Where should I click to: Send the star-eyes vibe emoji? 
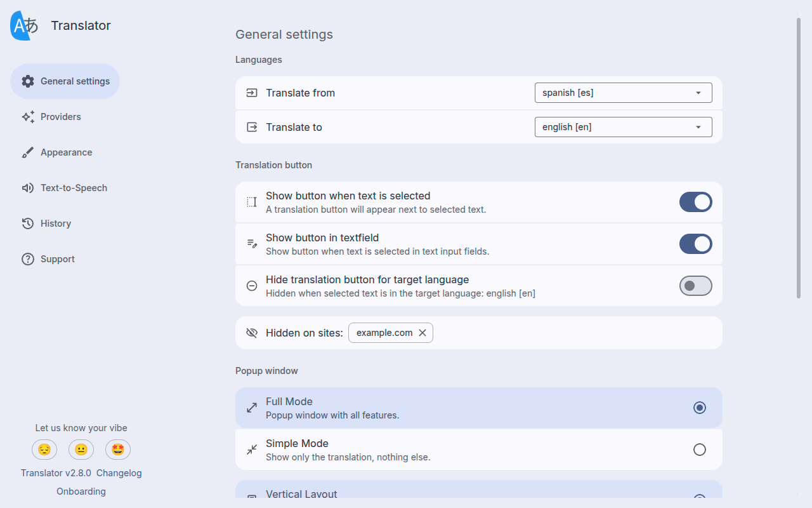[x=118, y=450]
